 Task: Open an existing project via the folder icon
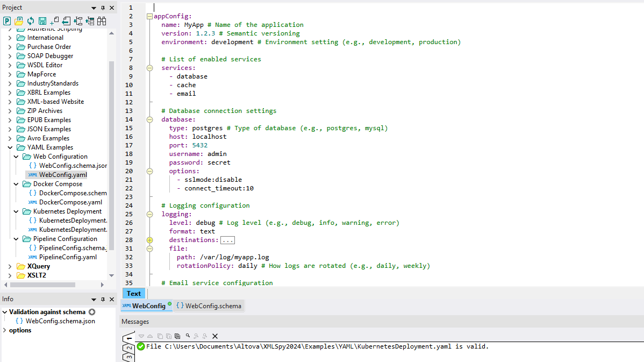pyautogui.click(x=18, y=20)
